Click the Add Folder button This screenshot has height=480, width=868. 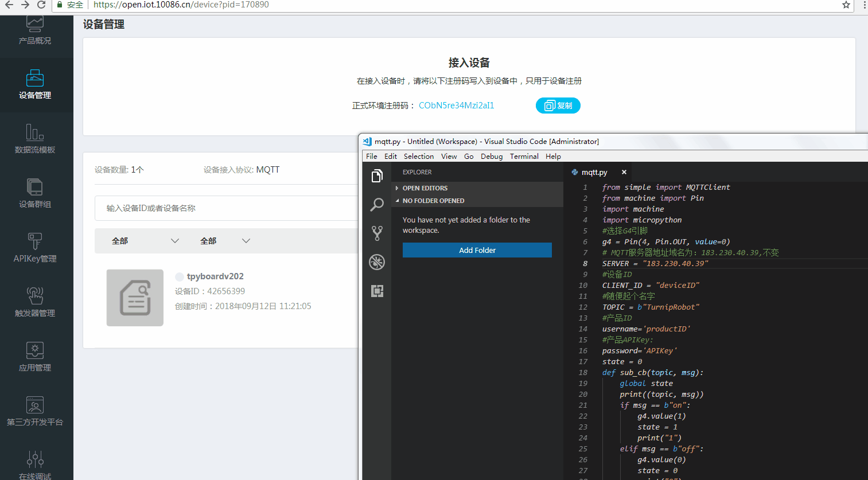pos(477,250)
